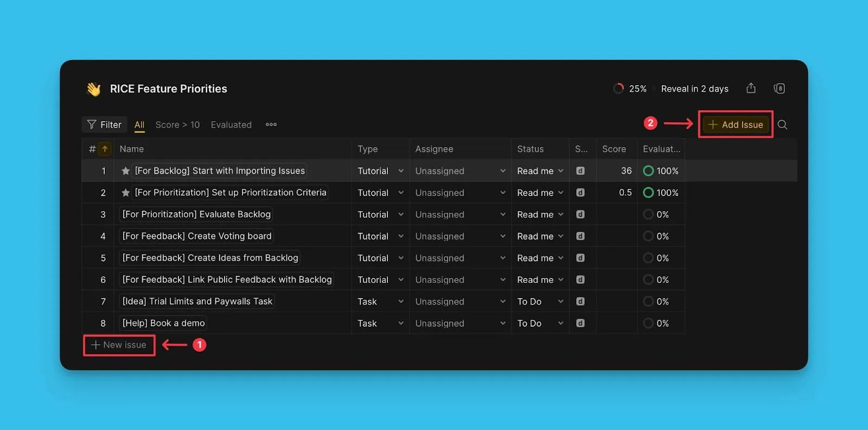The width and height of the screenshot is (868, 430).
Task: Click New issue at table bottom
Action: (x=119, y=345)
